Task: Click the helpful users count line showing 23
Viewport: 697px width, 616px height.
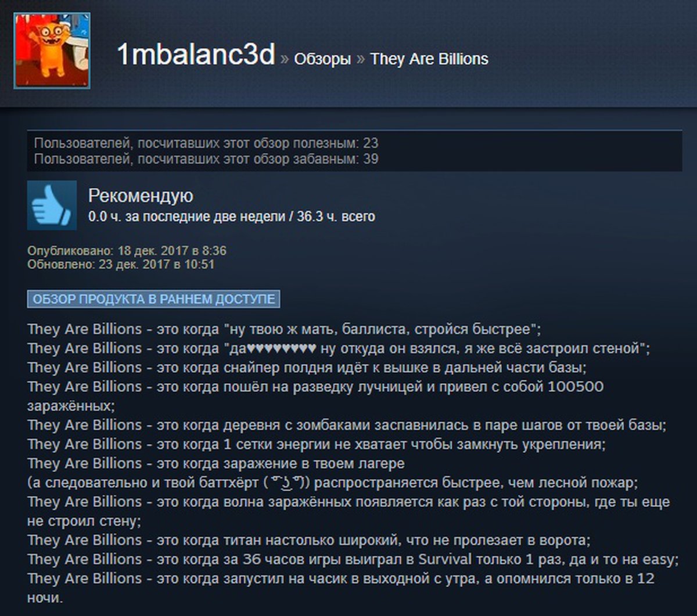Action: pos(206,143)
